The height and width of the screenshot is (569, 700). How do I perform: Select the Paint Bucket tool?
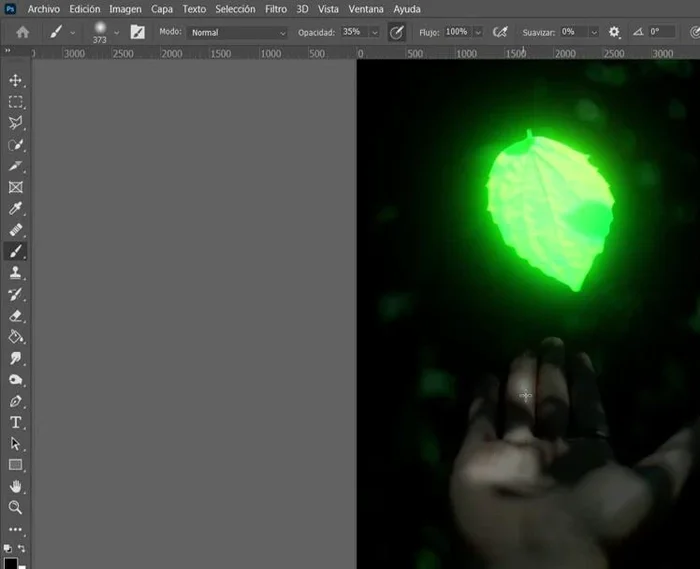tap(16, 337)
